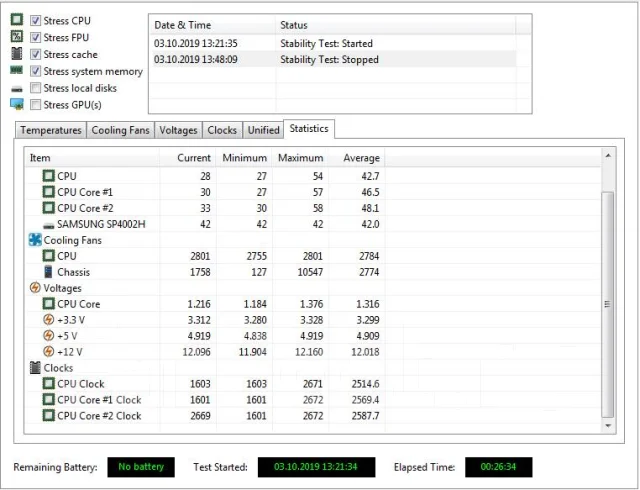
Task: Click the CPU temperature average '42.7'
Action: click(x=370, y=176)
